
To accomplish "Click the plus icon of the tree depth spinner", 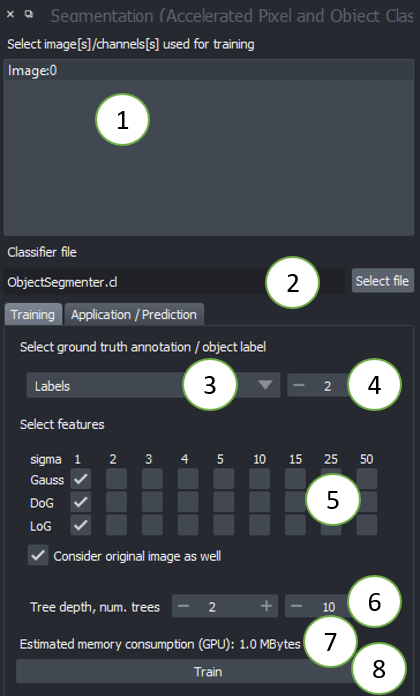I will pyautogui.click(x=266, y=606).
